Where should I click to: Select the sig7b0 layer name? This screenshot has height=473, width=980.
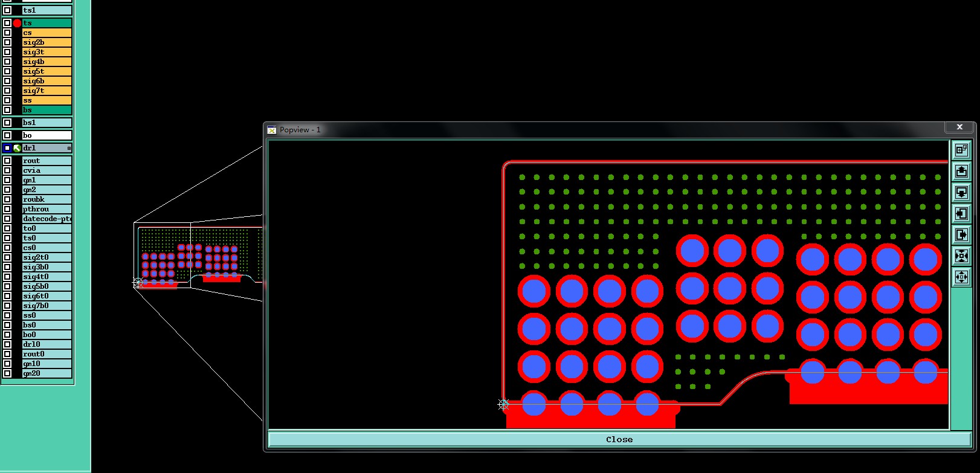[47, 306]
